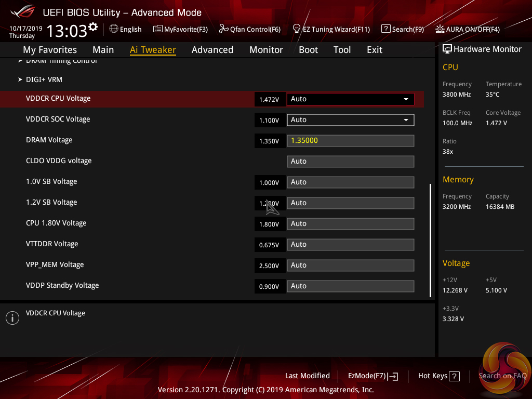
Task: Click the info icon in help panel
Action: point(12,318)
